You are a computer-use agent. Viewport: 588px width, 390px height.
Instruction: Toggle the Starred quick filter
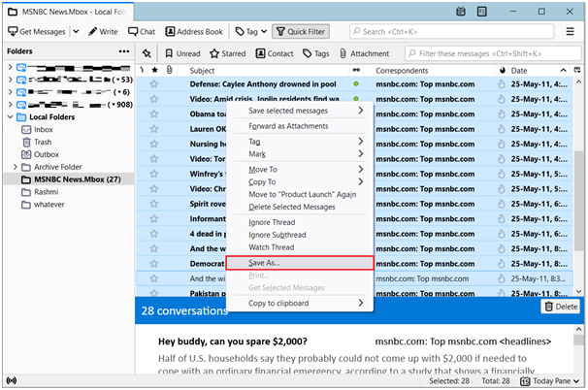[x=228, y=53]
